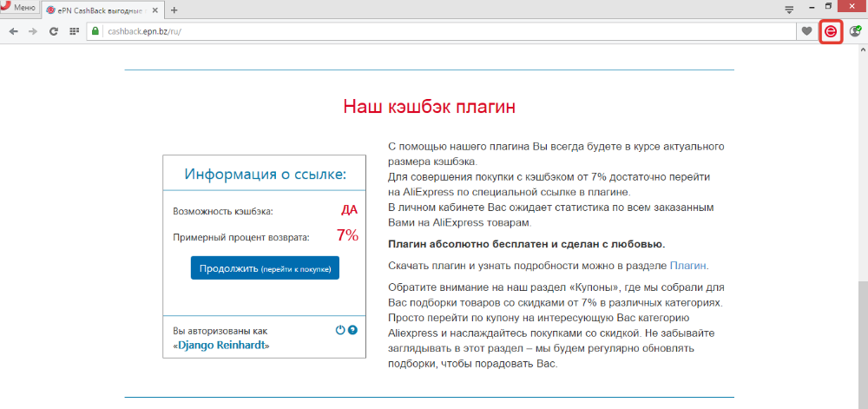Viewport: 868px width, 409px height.
Task: Go back with the browser back arrow
Action: (14, 31)
